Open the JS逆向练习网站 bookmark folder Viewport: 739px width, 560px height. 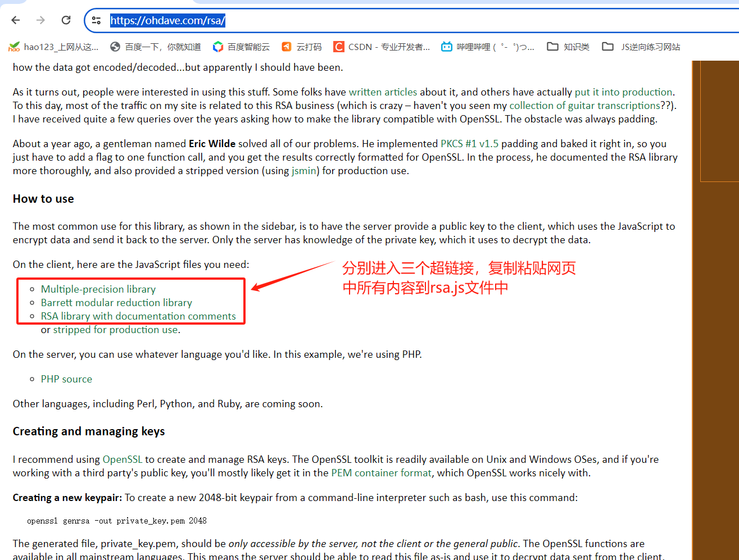click(x=641, y=47)
